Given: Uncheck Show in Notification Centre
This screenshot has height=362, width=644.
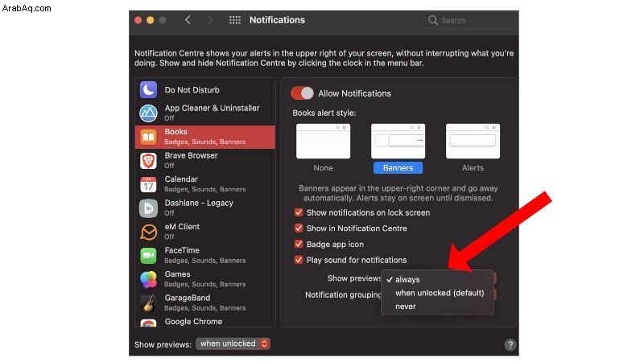Looking at the screenshot, I should (x=299, y=228).
